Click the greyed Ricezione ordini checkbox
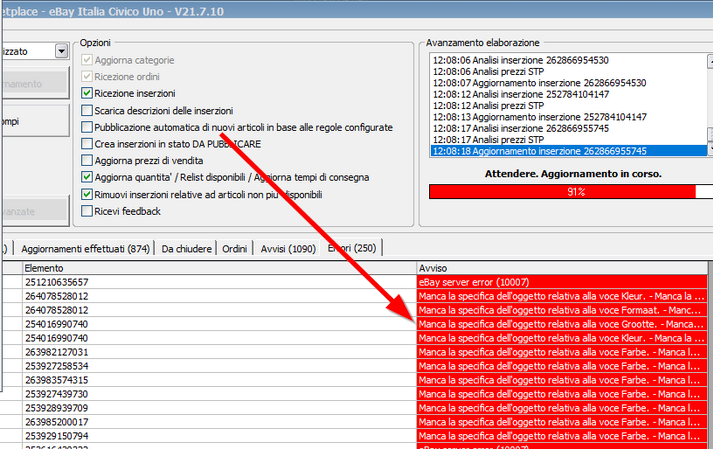Image resolution: width=713 pixels, height=449 pixels. [87, 76]
